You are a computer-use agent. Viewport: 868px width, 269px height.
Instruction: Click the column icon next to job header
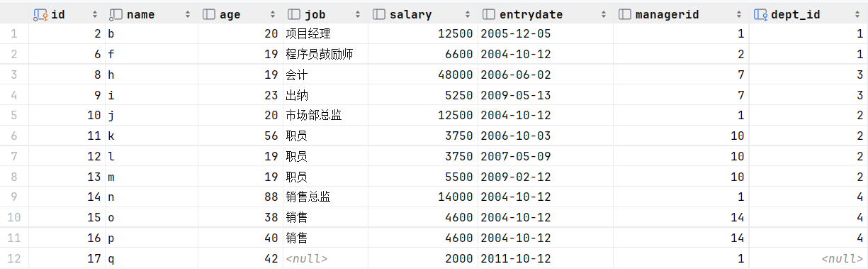click(294, 14)
